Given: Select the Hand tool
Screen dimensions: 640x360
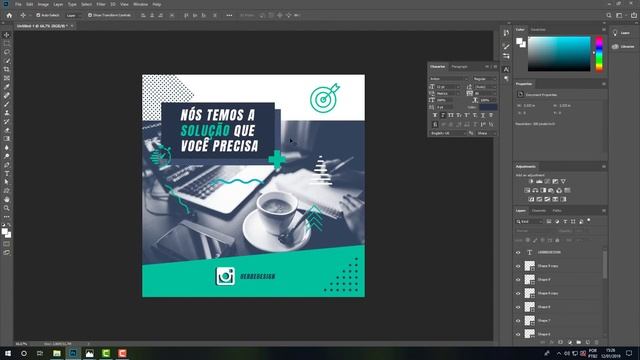Looking at the screenshot, I should point(7,199).
